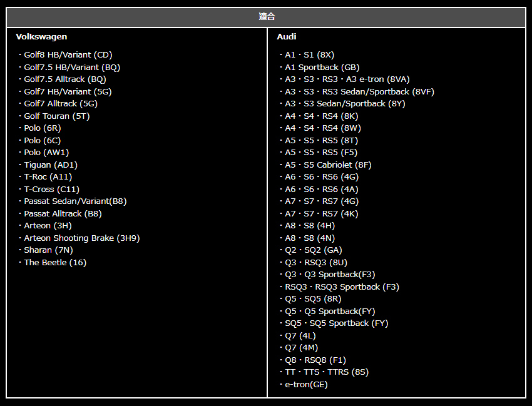Click TT・TTS・TTRS (8S) list item
This screenshot has height=406, width=532.
pyautogui.click(x=327, y=372)
